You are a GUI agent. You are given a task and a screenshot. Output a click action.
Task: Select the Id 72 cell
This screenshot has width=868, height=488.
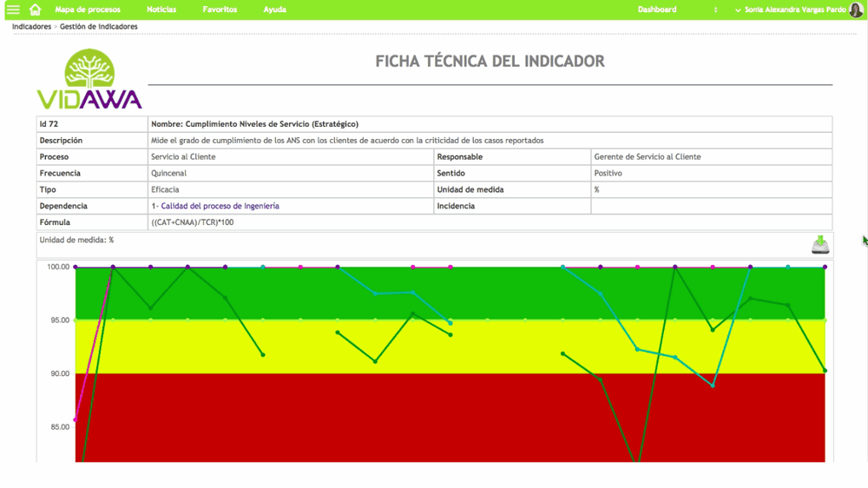tap(92, 124)
